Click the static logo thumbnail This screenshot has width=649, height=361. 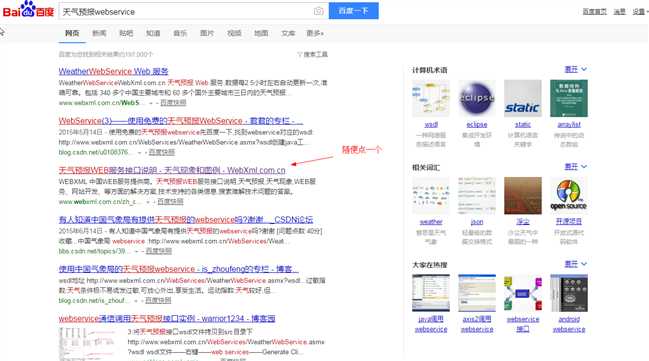pyautogui.click(x=523, y=99)
